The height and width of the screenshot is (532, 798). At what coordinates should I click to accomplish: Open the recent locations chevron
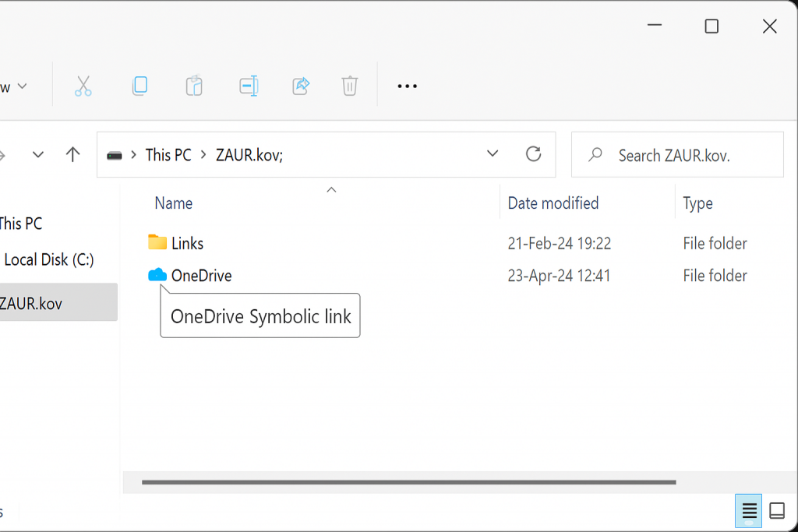(38, 154)
